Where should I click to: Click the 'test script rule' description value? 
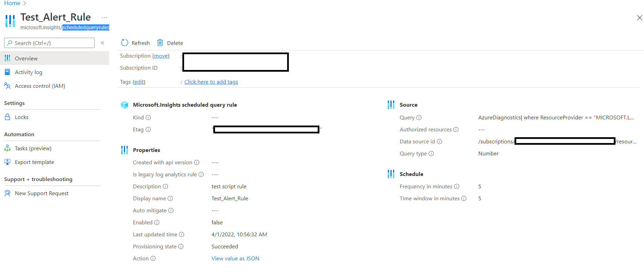coord(229,186)
